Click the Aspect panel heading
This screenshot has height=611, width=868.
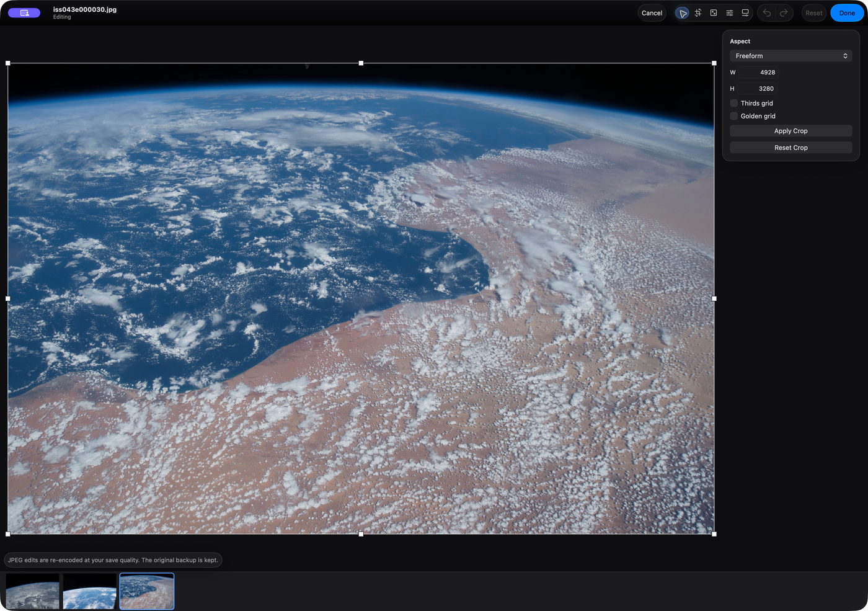(740, 42)
